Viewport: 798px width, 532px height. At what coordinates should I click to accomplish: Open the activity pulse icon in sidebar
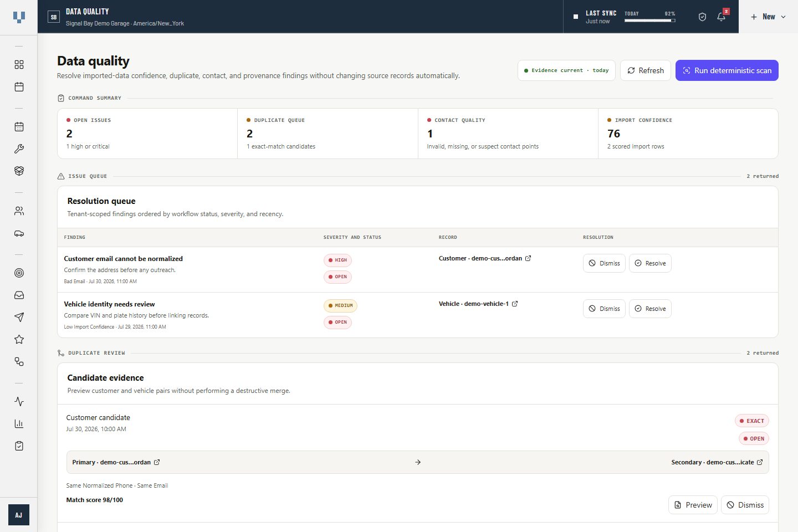click(x=19, y=402)
